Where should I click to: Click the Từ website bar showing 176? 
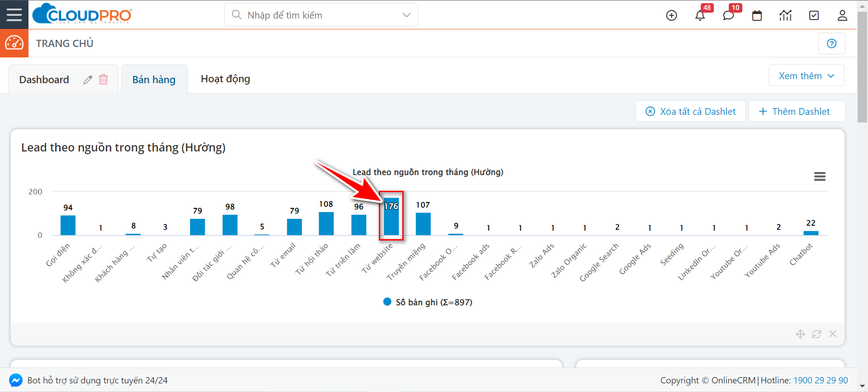[x=391, y=217]
